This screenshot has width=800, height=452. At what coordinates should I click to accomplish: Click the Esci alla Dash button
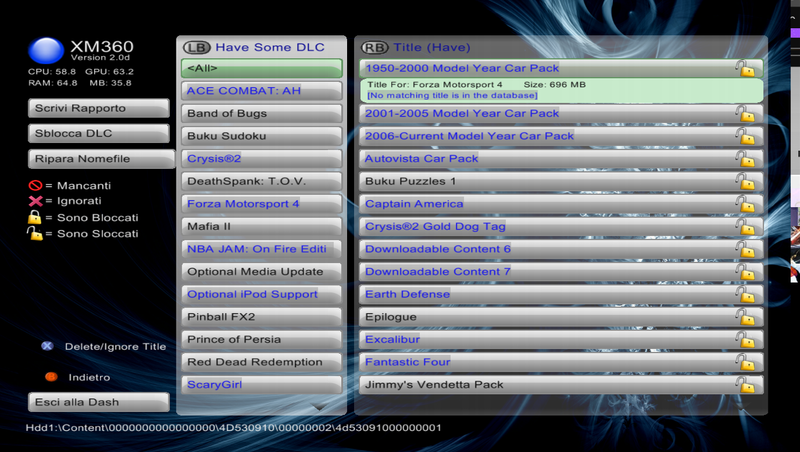pos(98,402)
